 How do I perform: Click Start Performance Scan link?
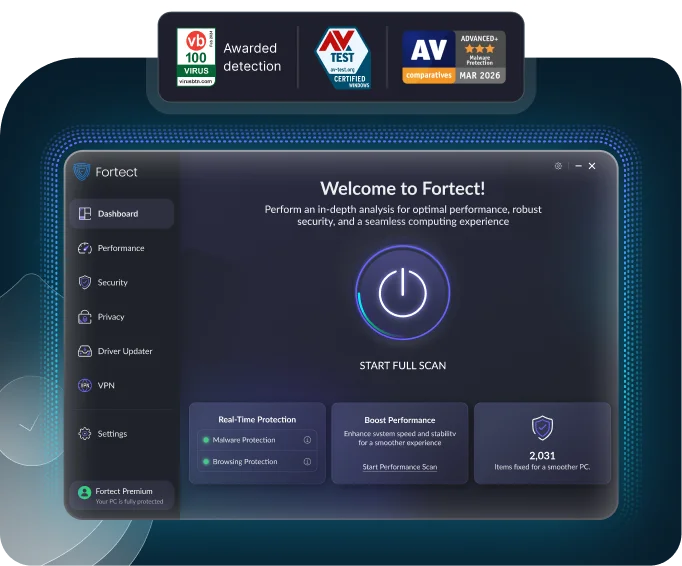pyautogui.click(x=400, y=467)
